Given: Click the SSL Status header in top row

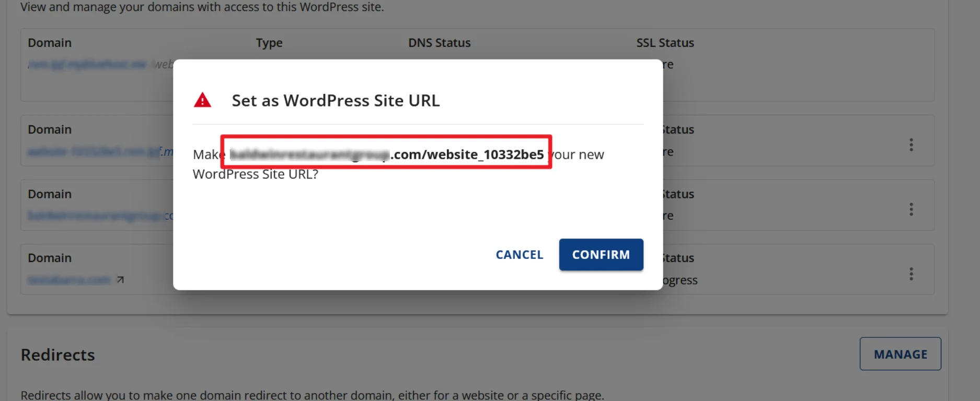Looking at the screenshot, I should (x=665, y=43).
